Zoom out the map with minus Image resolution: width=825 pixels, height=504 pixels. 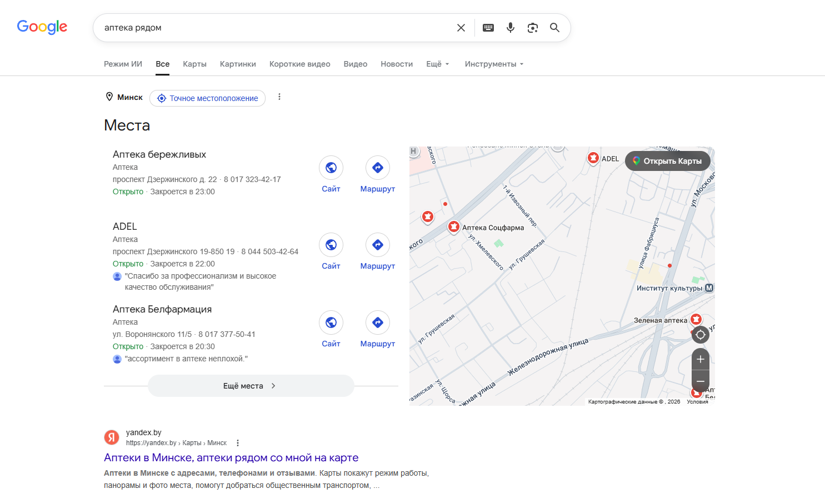[701, 381]
